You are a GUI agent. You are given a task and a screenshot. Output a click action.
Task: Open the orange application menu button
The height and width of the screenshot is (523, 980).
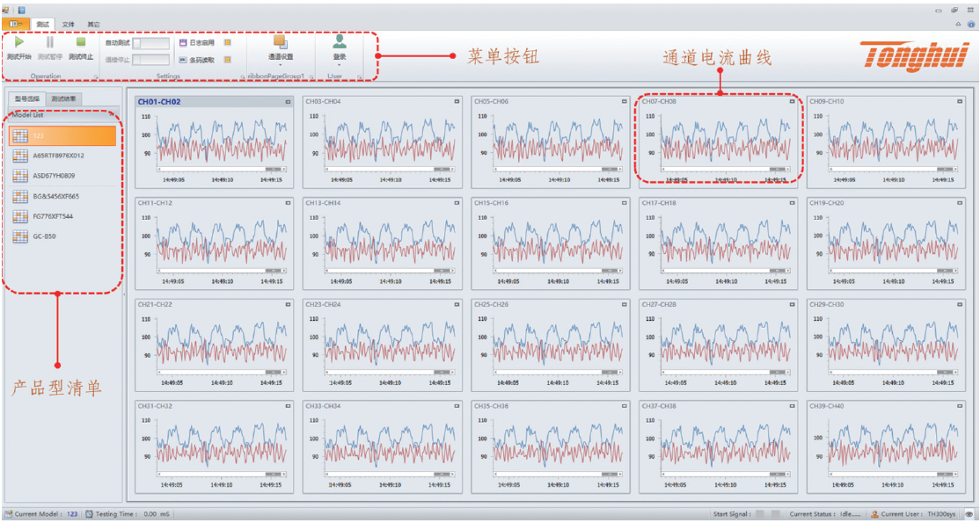[x=15, y=24]
